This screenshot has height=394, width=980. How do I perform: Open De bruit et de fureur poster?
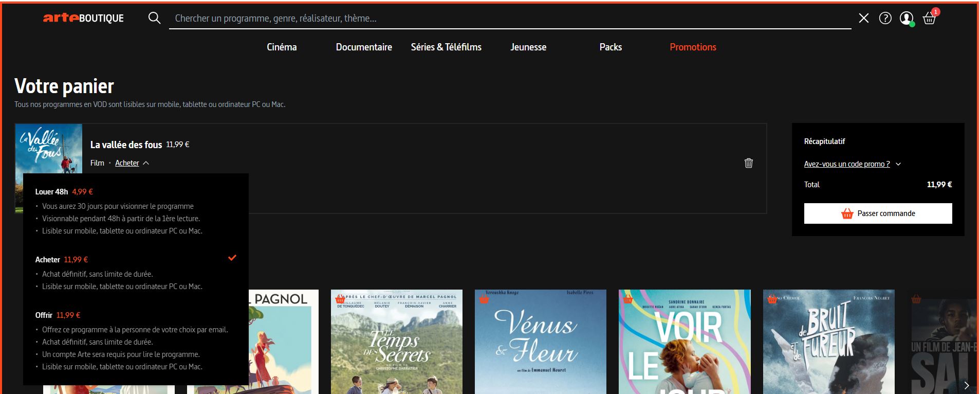(x=828, y=342)
